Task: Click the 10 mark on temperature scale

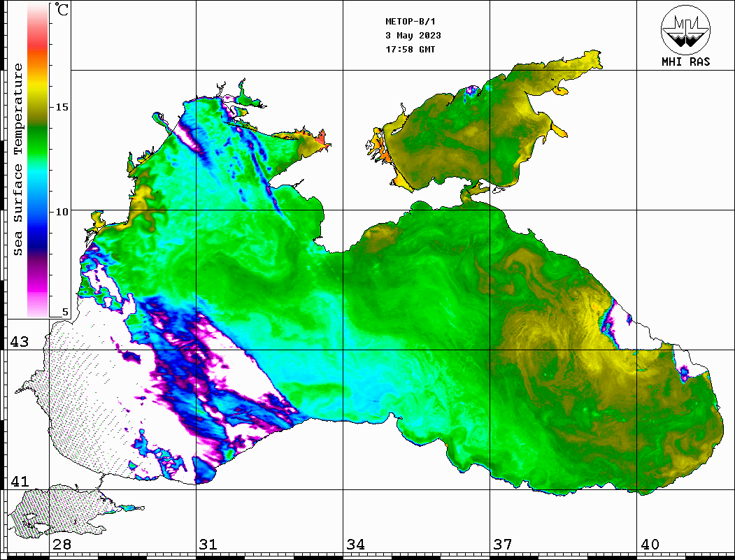Action: (62, 212)
